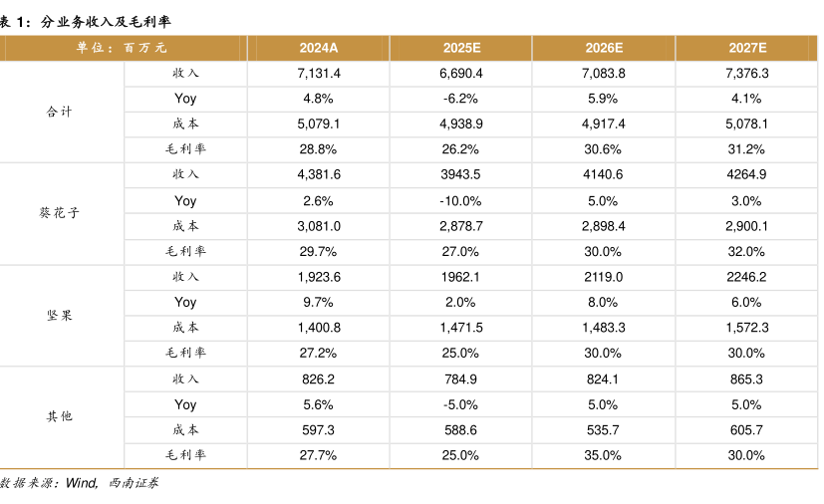824x504 pixels.
Task: Select the 1,923.6 nuts revenue cell
Action: [x=319, y=277]
